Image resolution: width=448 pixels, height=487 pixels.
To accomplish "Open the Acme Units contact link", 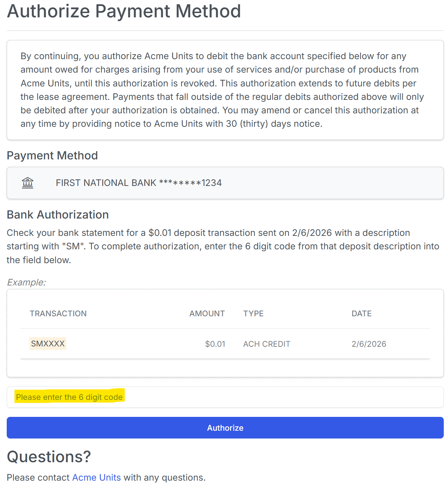I will pyautogui.click(x=96, y=477).
